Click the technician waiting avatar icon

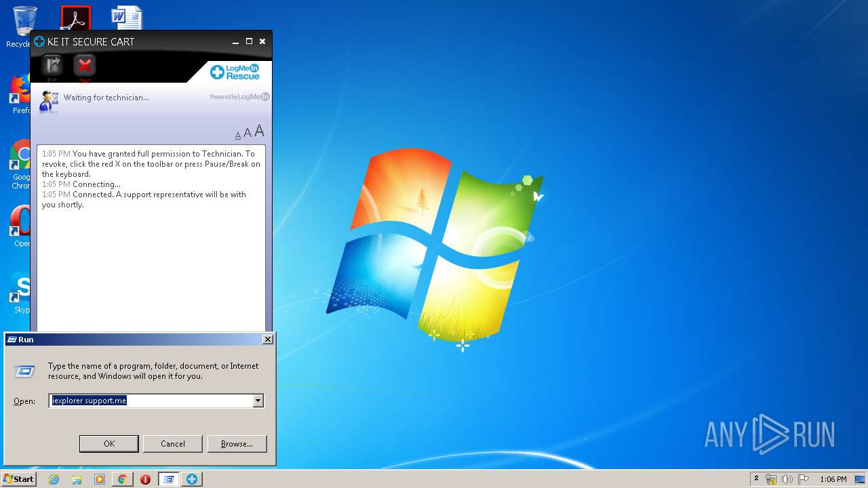(49, 100)
